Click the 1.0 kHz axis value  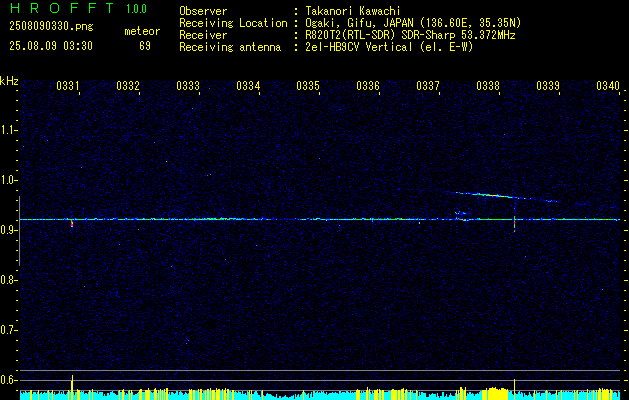coord(8,180)
